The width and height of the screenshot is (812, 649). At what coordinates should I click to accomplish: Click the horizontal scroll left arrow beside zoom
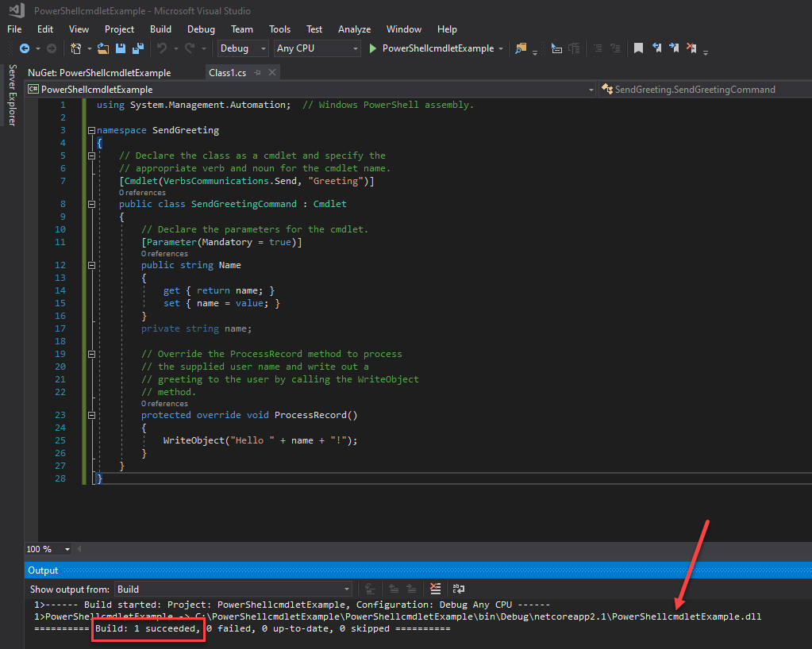79,549
